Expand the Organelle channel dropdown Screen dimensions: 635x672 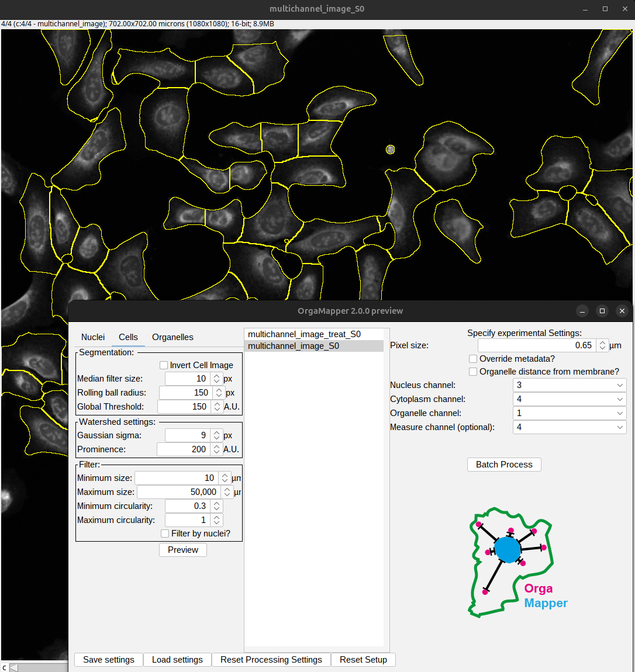point(569,413)
